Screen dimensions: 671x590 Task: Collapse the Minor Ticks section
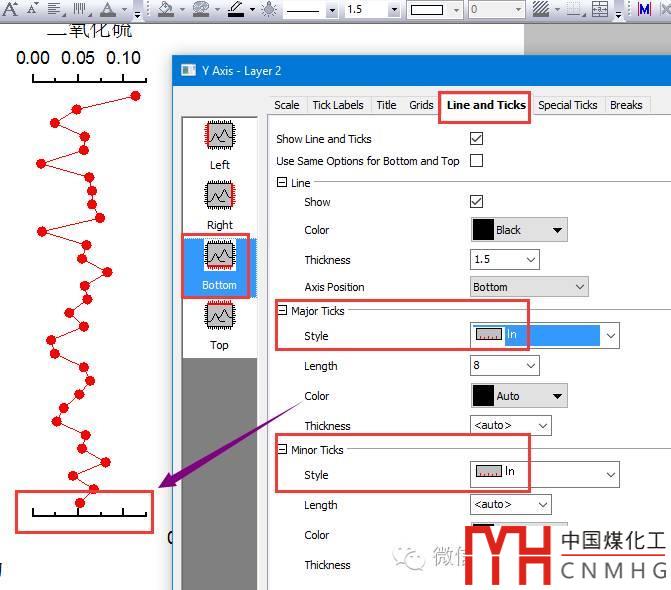coord(283,451)
